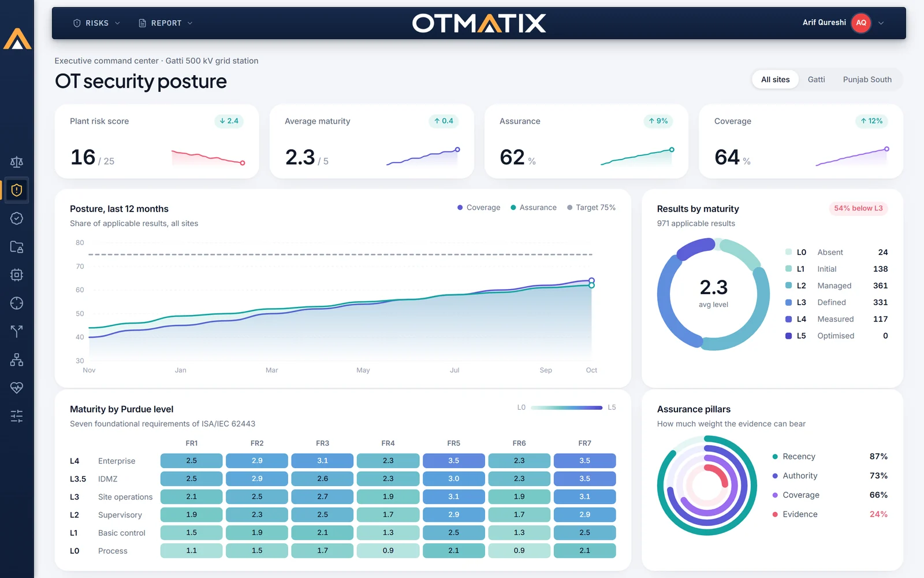Screen dimensions: 924x578
Task: Open the locked folder sidebar icon
Action: click(x=17, y=247)
